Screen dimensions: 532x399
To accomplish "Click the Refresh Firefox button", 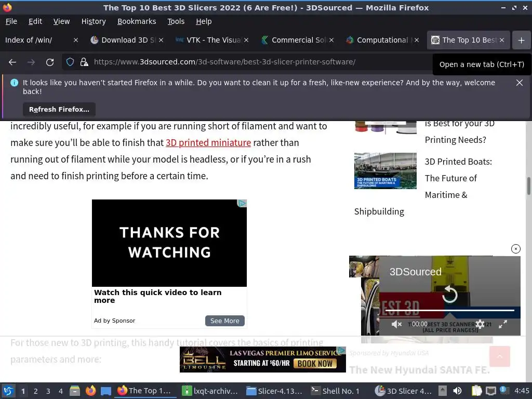I will click(x=59, y=109).
